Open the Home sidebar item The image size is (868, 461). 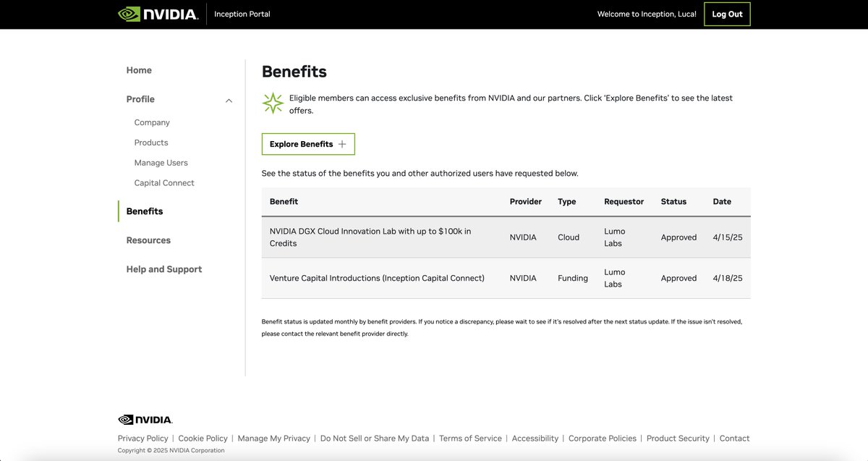coord(139,70)
